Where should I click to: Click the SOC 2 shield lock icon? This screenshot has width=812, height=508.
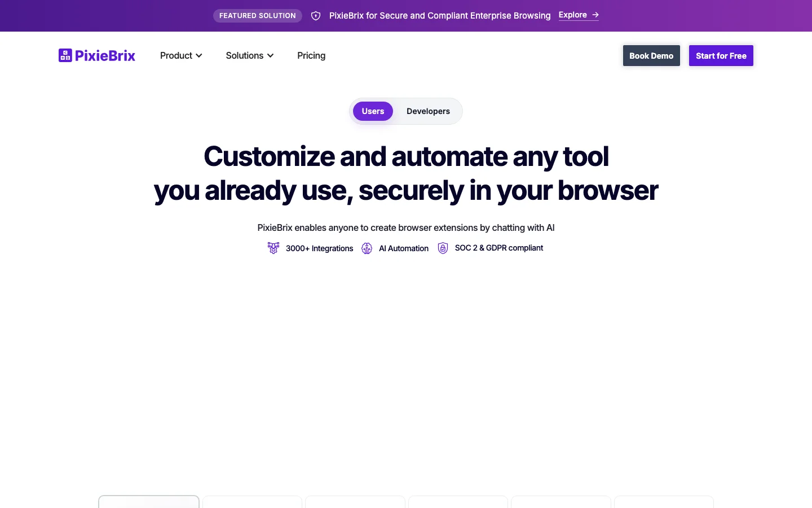(443, 248)
